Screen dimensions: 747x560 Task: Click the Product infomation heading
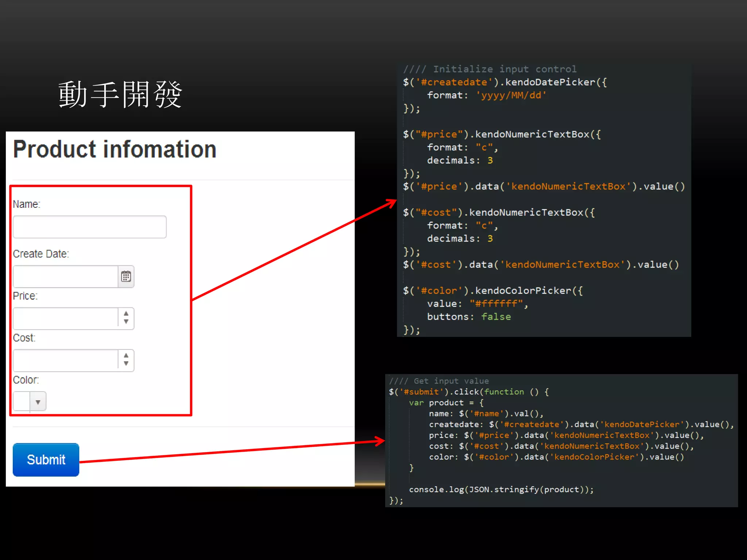(x=115, y=149)
